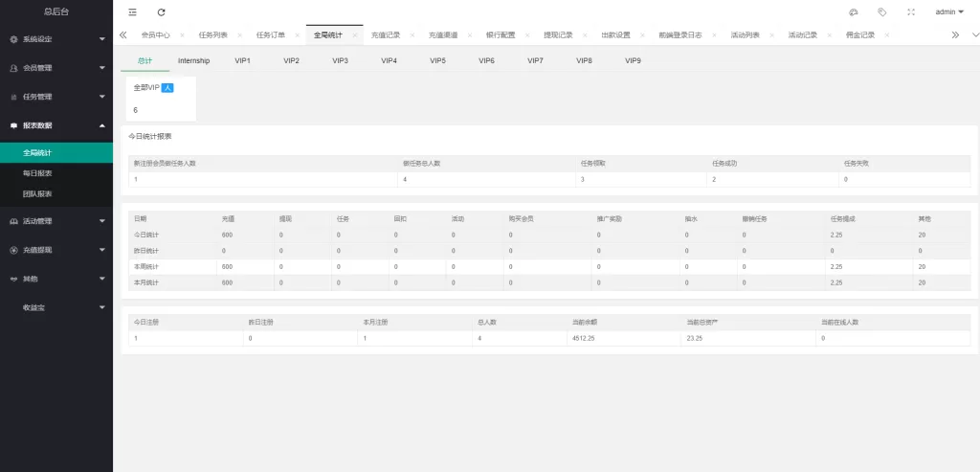Click the tag note icon in the top bar
Screen dimensions: 980x472
[x=881, y=11]
